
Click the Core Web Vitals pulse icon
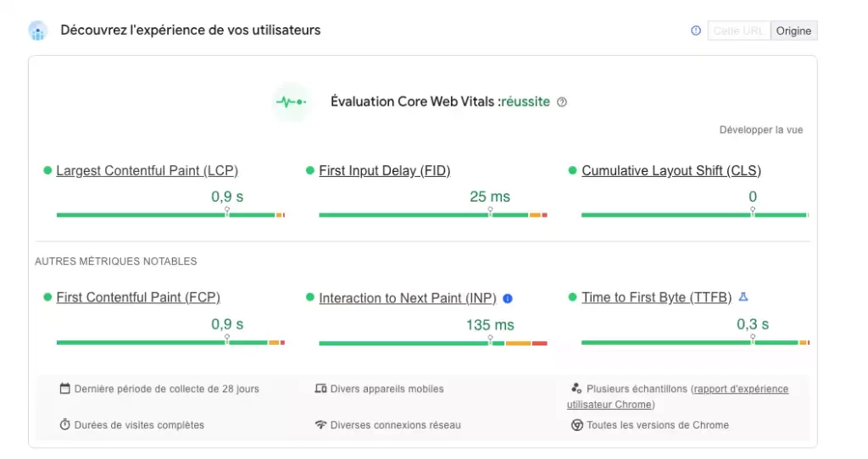click(292, 102)
